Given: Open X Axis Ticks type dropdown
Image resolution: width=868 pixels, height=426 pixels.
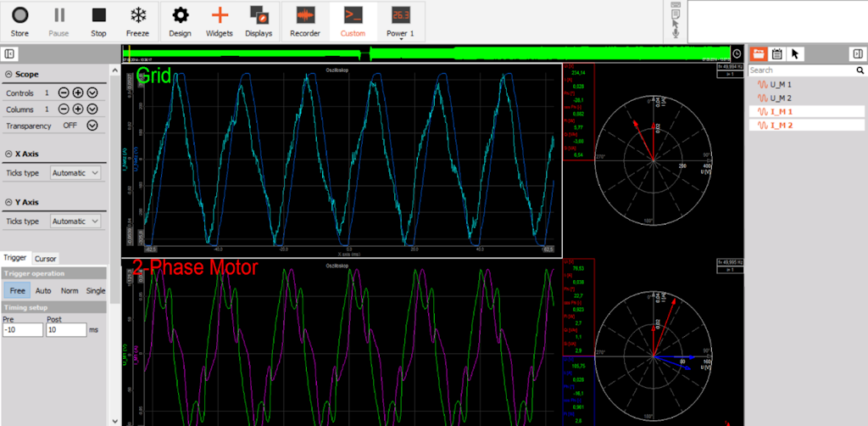Looking at the screenshot, I should (x=75, y=173).
